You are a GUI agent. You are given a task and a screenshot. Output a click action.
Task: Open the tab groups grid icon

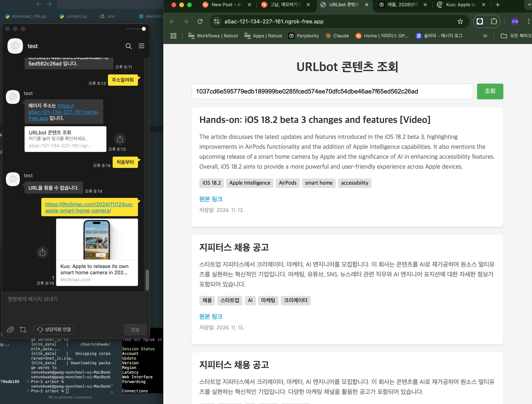173,36
